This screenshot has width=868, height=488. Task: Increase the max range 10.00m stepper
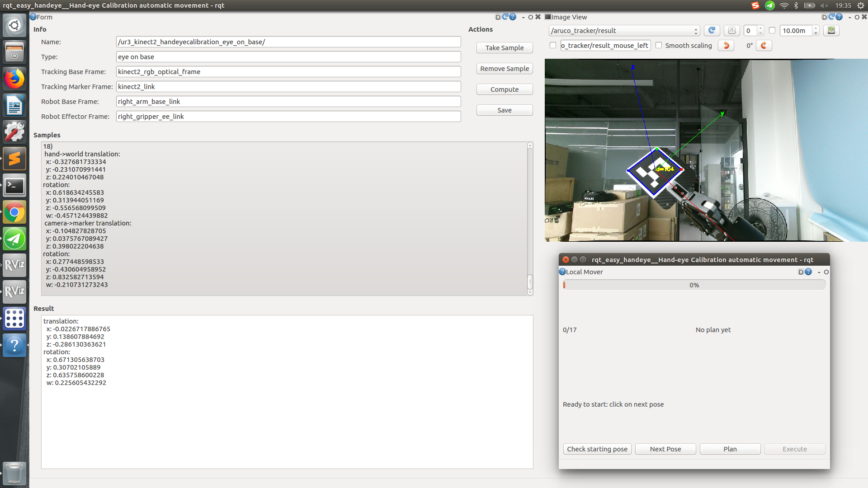click(816, 28)
